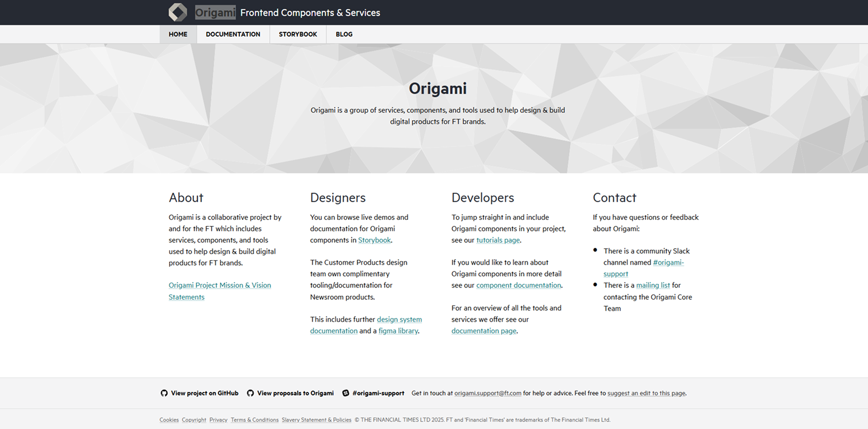
Task: Open Slavery Statement & Policies link
Action: [316, 420]
